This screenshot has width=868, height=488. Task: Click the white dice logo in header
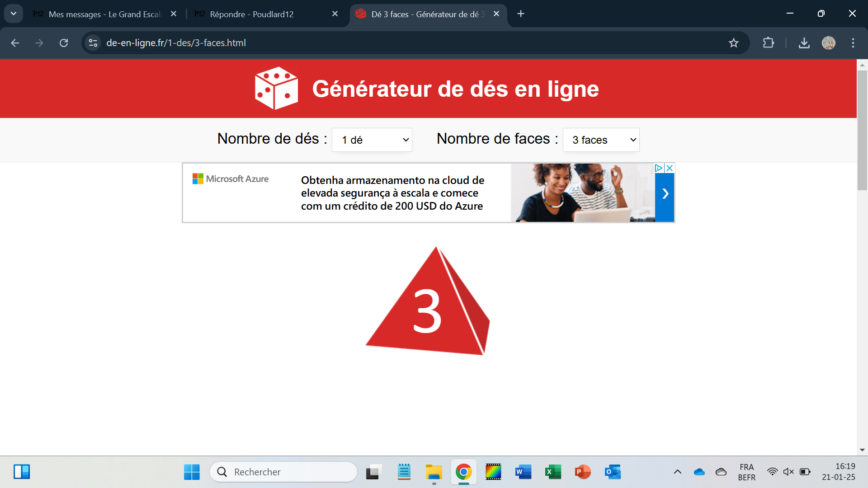tap(276, 89)
